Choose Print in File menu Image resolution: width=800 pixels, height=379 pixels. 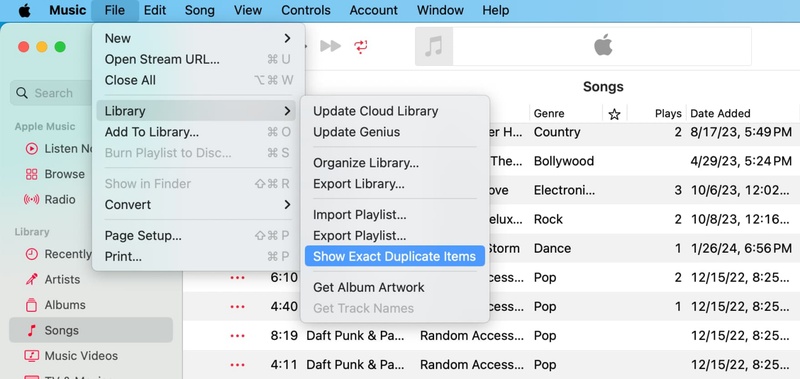[x=198, y=257]
